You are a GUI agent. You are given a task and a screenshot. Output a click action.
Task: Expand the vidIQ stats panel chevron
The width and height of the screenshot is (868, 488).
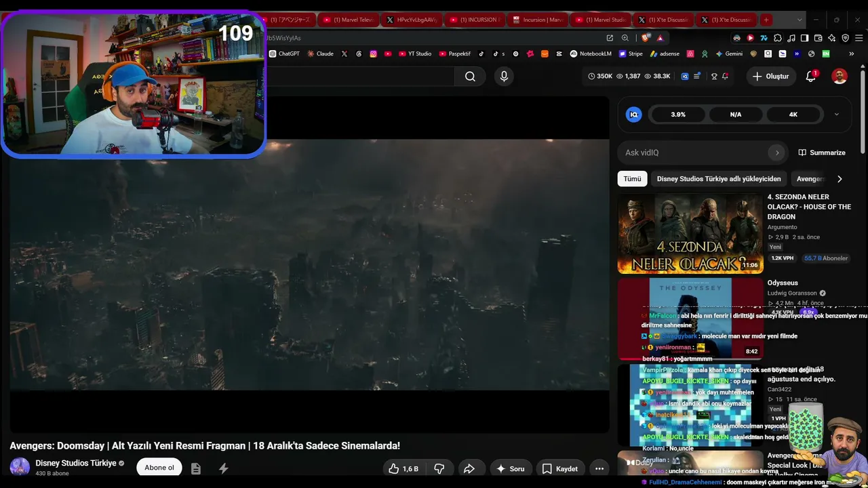[x=836, y=115]
